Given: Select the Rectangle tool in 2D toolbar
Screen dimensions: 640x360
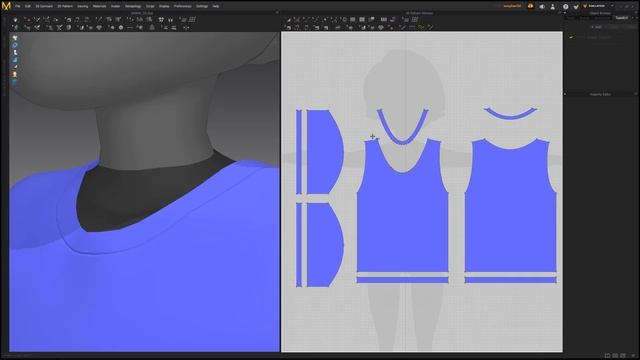Looking at the screenshot, I should [x=353, y=20].
